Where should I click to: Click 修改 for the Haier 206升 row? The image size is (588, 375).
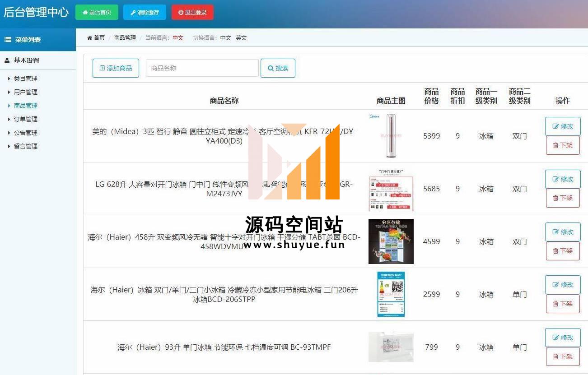click(x=563, y=285)
